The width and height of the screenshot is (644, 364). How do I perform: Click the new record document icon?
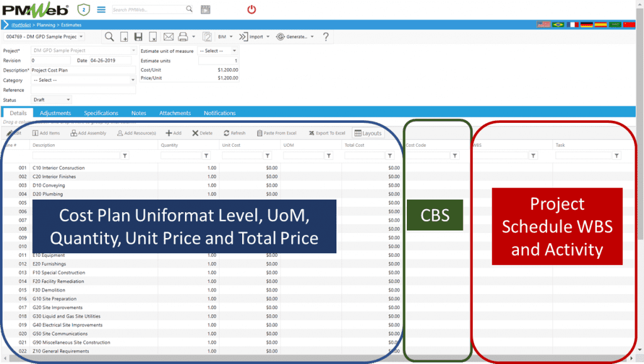click(124, 37)
